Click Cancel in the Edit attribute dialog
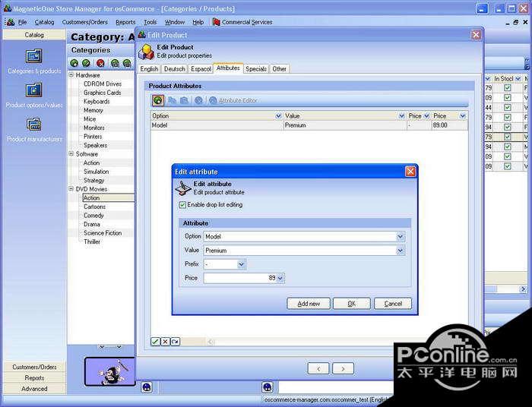 [393, 304]
